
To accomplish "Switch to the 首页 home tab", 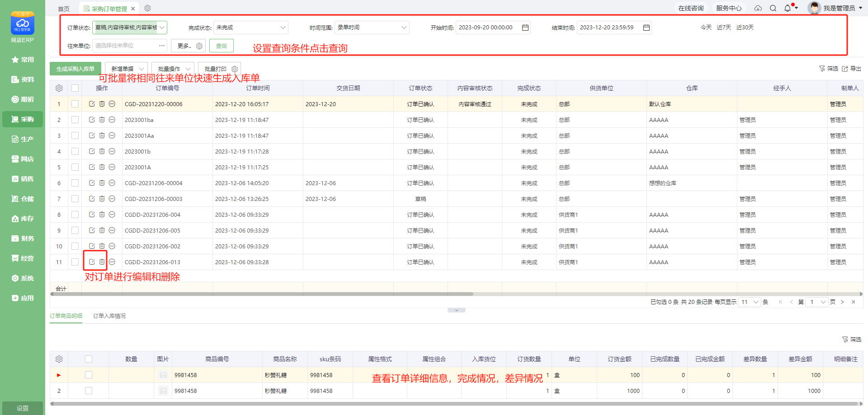I will tap(64, 9).
